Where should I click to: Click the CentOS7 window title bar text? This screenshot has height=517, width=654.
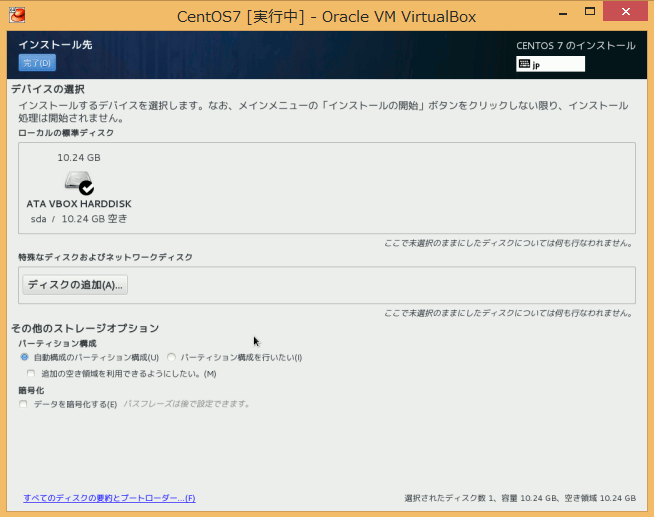pos(326,16)
